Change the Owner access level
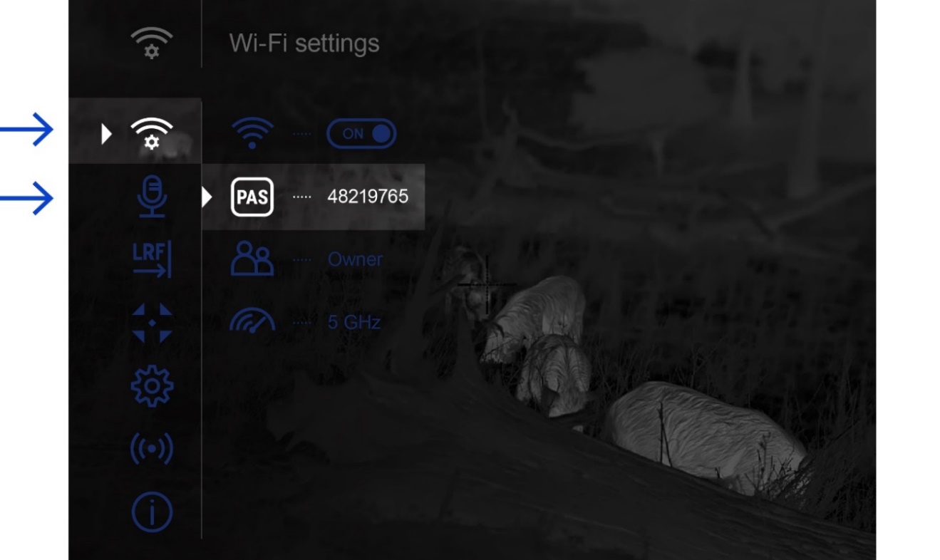 click(355, 259)
